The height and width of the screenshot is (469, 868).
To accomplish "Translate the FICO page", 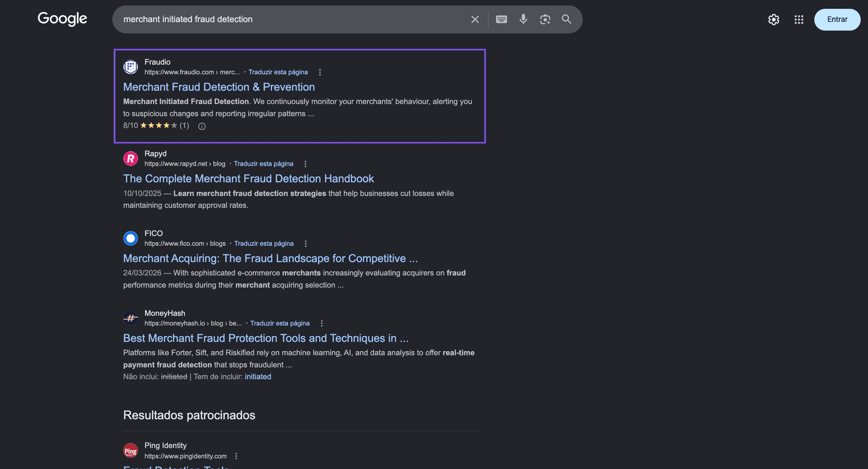I will coord(264,243).
